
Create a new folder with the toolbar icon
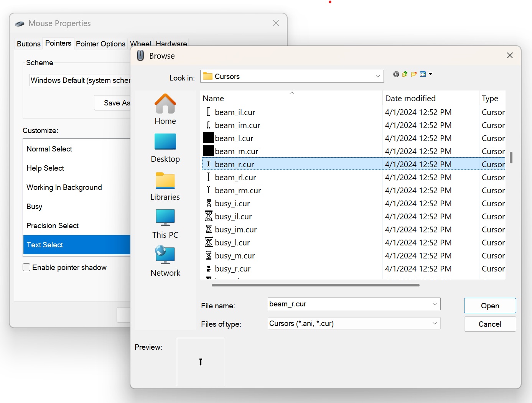pos(414,74)
